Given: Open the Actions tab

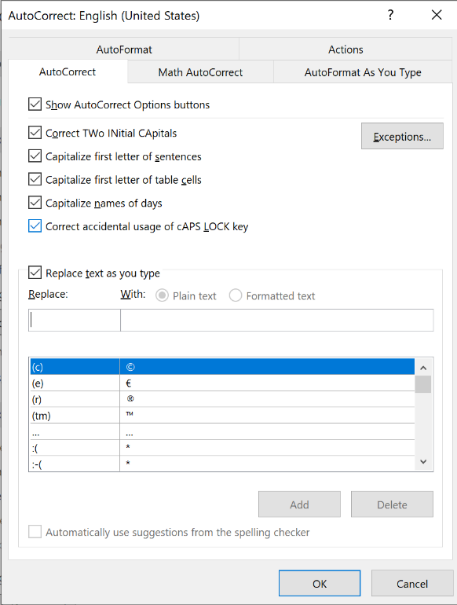Looking at the screenshot, I should (x=345, y=49).
